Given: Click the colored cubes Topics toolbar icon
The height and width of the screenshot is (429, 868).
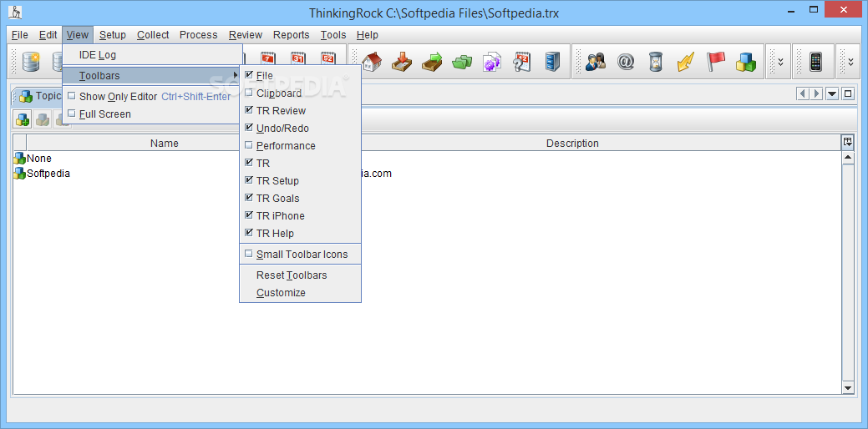Looking at the screenshot, I should [746, 62].
